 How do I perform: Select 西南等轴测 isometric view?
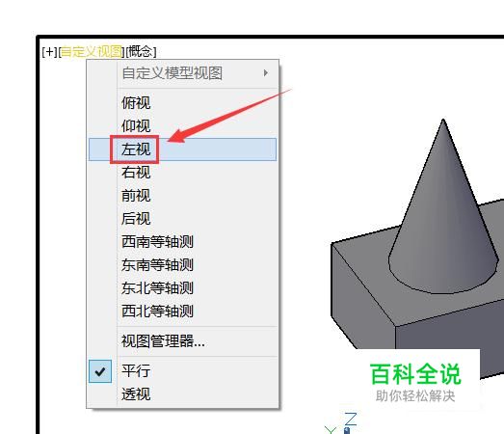[x=157, y=242]
